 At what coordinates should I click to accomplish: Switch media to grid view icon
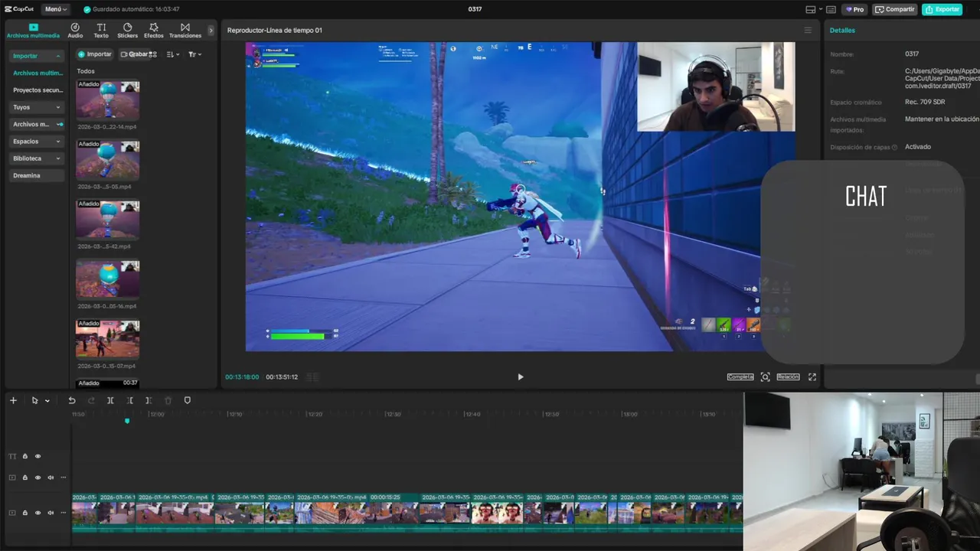tap(153, 54)
